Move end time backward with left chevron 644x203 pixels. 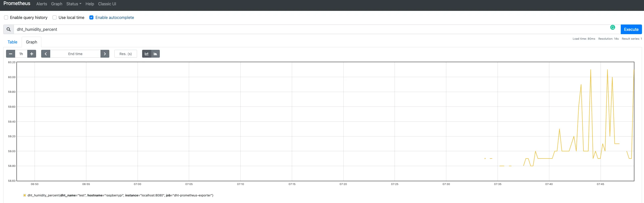(x=46, y=54)
